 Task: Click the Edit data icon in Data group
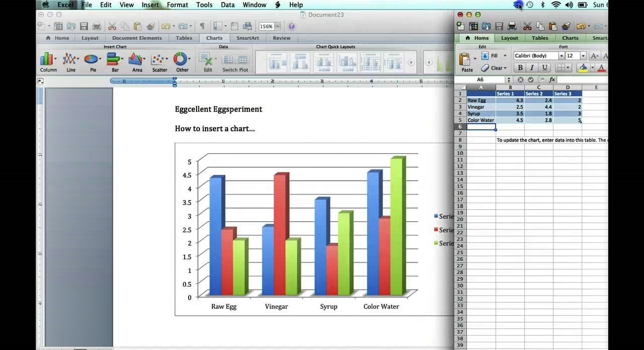(x=208, y=60)
